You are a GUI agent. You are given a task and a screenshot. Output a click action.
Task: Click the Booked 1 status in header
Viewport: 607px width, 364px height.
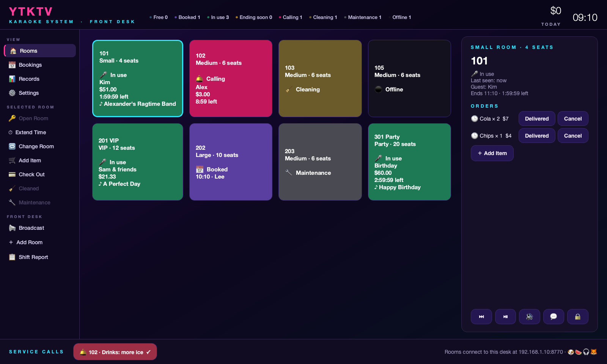187,17
